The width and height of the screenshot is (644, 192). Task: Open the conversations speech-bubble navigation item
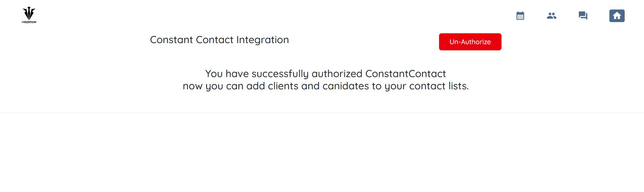[583, 16]
